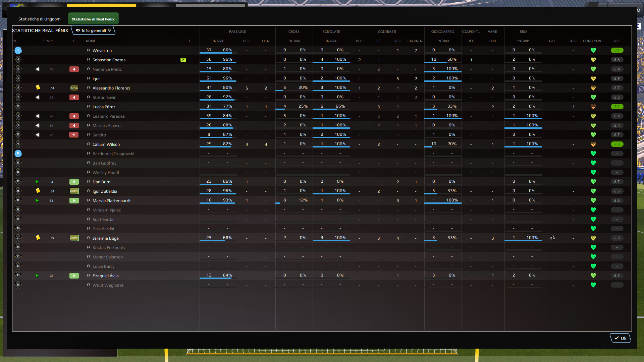Click condition heart icon for Wout Weghorst

point(593,285)
